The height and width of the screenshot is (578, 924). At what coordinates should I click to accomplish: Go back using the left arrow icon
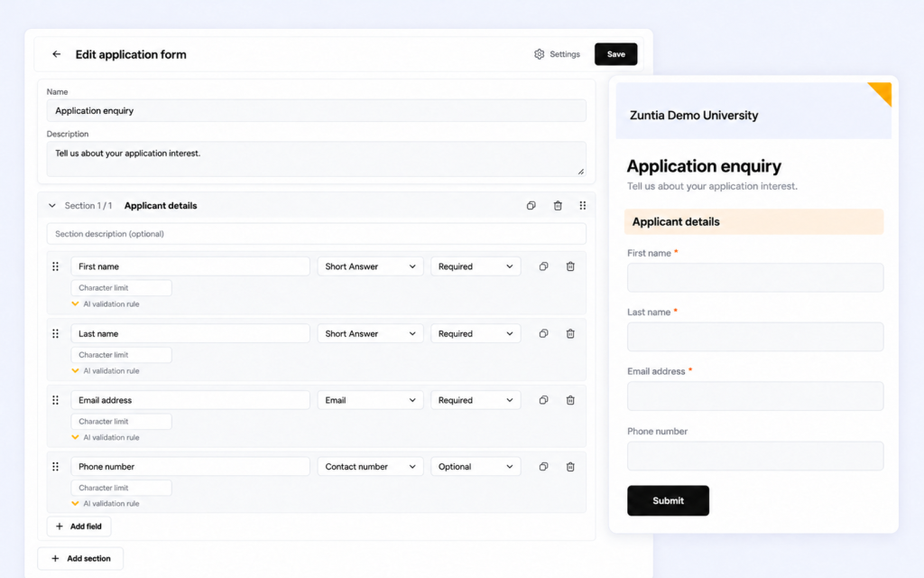57,54
